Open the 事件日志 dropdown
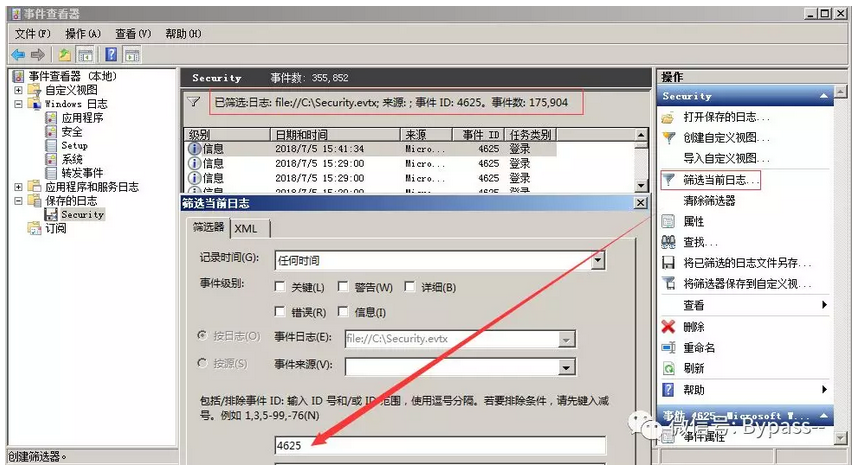Viewport: 855px width, 469px height. (x=567, y=339)
